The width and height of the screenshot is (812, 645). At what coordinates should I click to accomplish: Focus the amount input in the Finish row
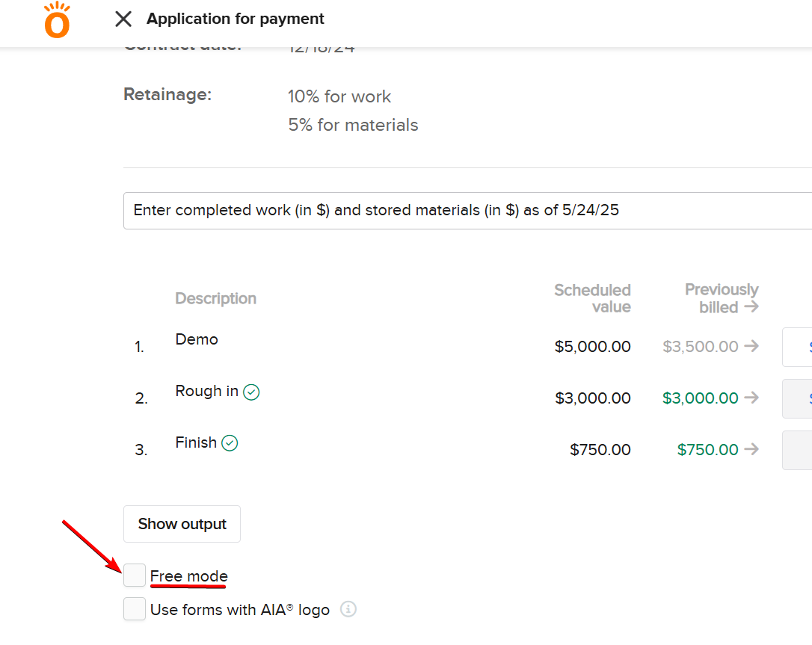click(x=797, y=450)
